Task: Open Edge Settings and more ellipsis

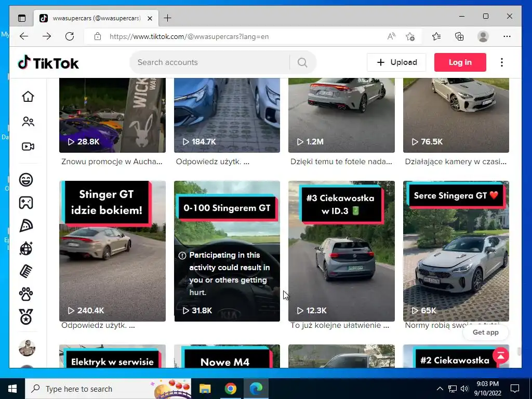Action: [x=507, y=36]
